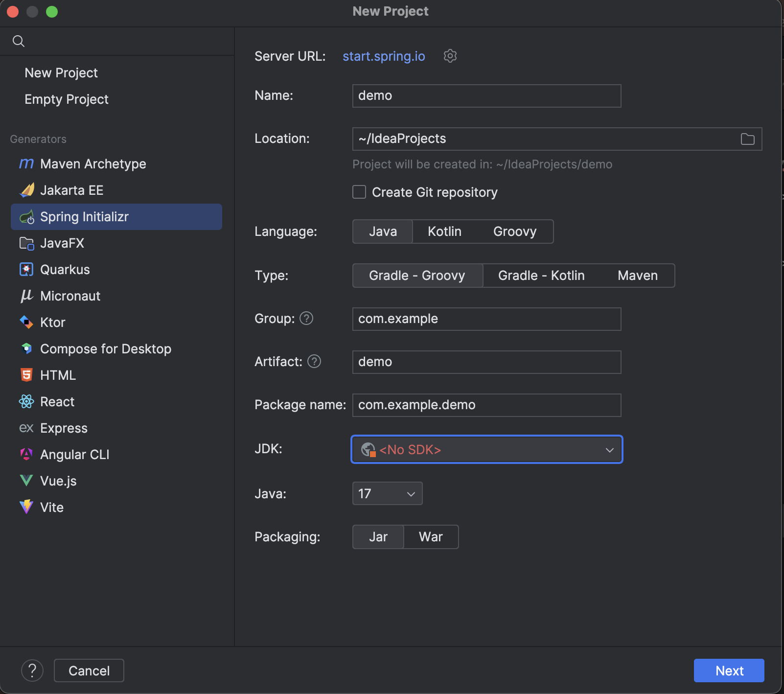
Task: Open help with question mark button
Action: click(x=32, y=671)
